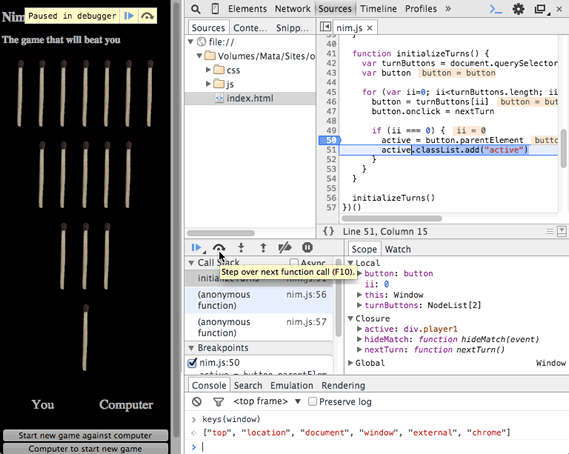Collapse the Local scope section
The width and height of the screenshot is (569, 454).
tap(351, 263)
